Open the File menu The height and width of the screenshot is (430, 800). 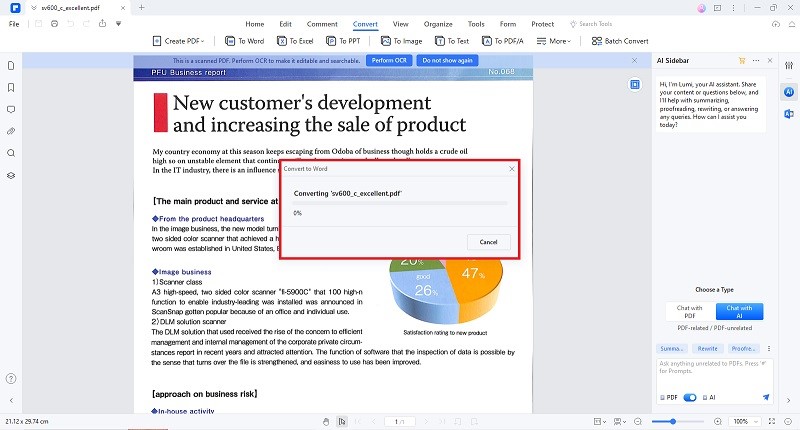coord(14,24)
